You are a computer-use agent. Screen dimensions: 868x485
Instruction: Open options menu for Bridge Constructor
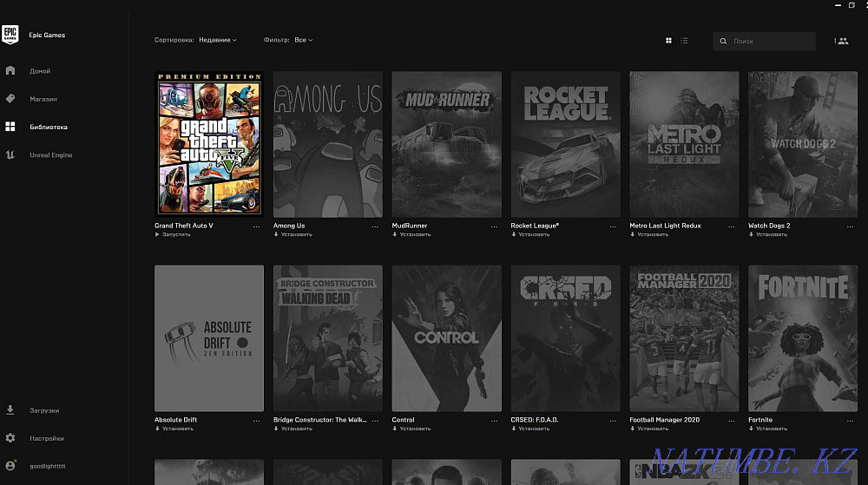click(375, 421)
